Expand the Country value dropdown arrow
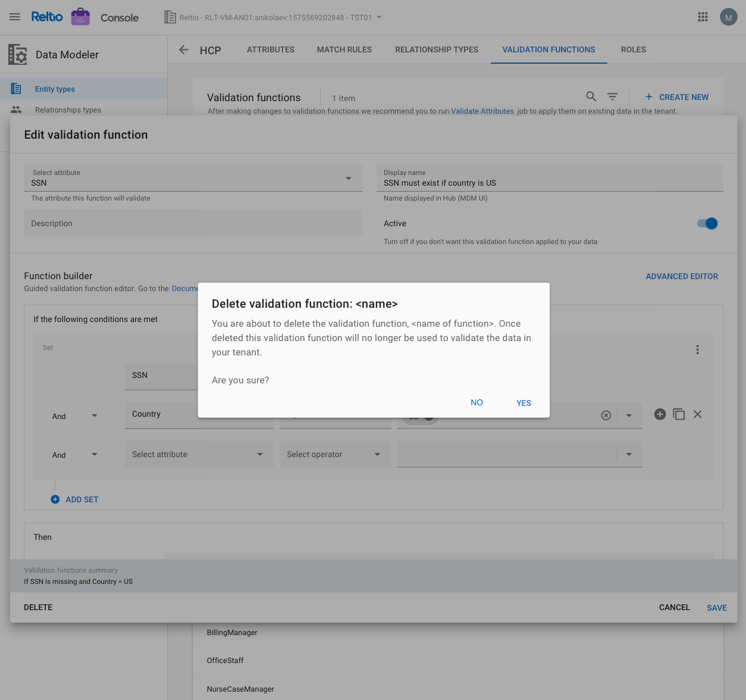746x700 pixels. point(629,415)
